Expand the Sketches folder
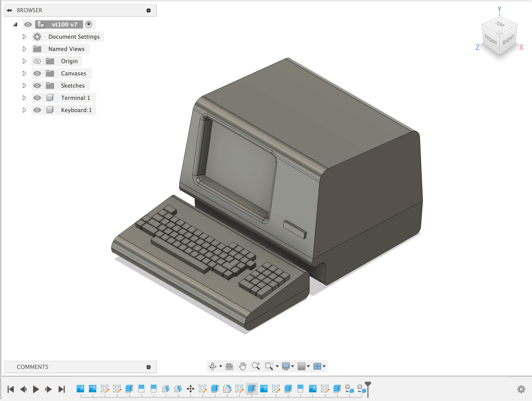The width and height of the screenshot is (532, 401). coord(24,86)
